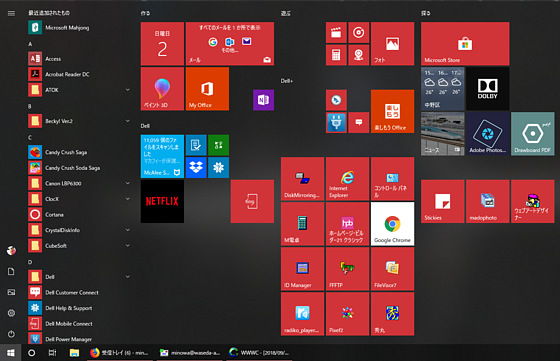Image resolution: width=560 pixels, height=361 pixels.
Task: Open the Dolby tile
Action: (488, 89)
